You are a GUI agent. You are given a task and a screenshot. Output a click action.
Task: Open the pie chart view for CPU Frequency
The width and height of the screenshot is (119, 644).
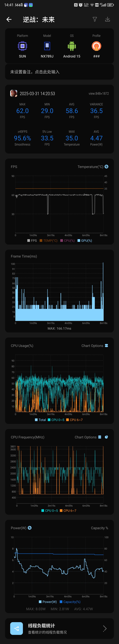(107, 437)
